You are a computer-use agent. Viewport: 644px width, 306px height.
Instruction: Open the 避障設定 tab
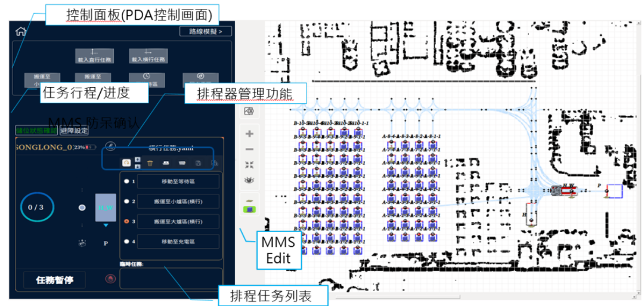(75, 130)
